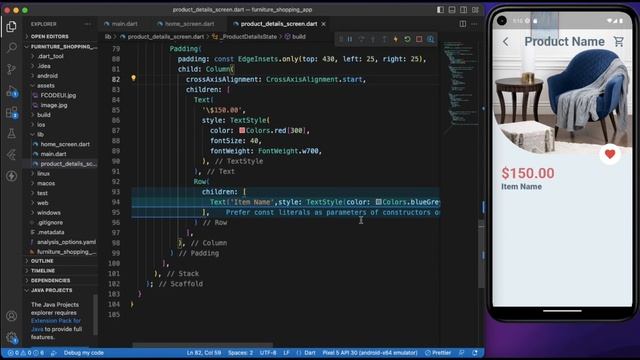The width and height of the screenshot is (640, 360).
Task: Expand Timeline section
Action: [43, 271]
